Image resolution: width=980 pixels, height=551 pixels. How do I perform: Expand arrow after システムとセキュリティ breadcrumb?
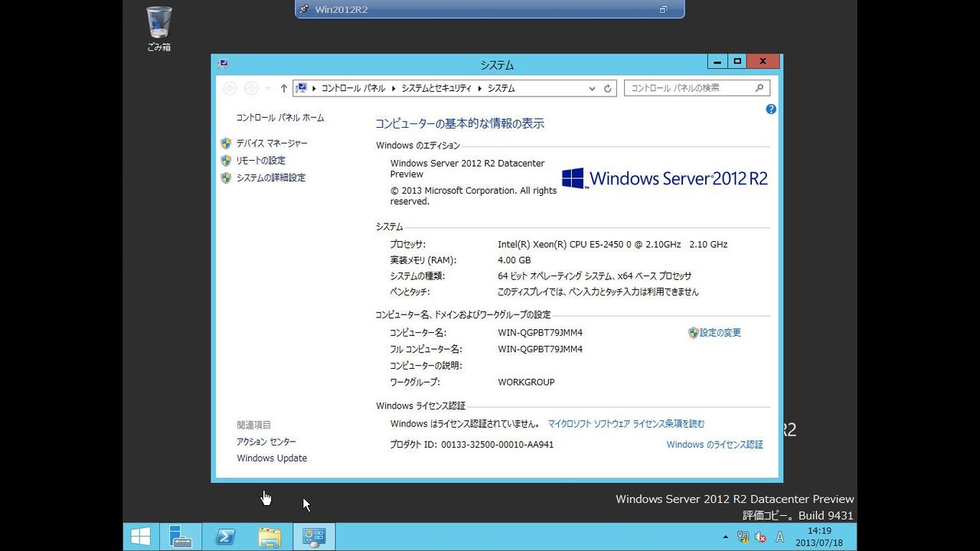tap(480, 89)
